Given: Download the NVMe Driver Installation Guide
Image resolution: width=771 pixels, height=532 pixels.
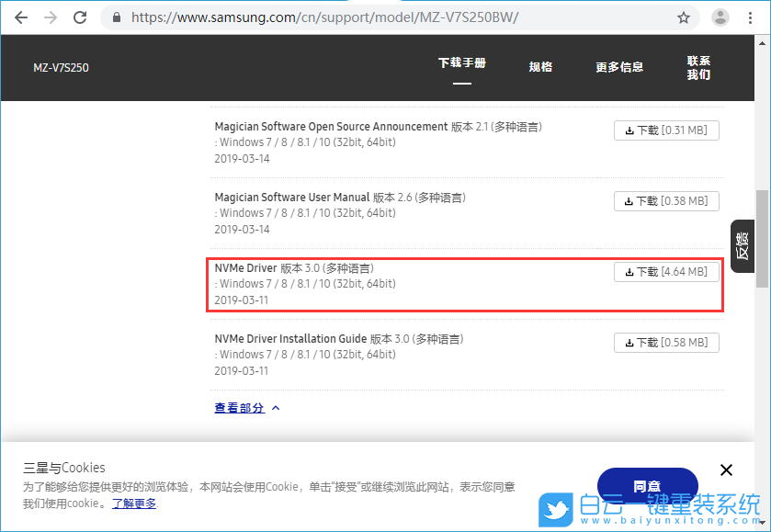Looking at the screenshot, I should (x=666, y=342).
